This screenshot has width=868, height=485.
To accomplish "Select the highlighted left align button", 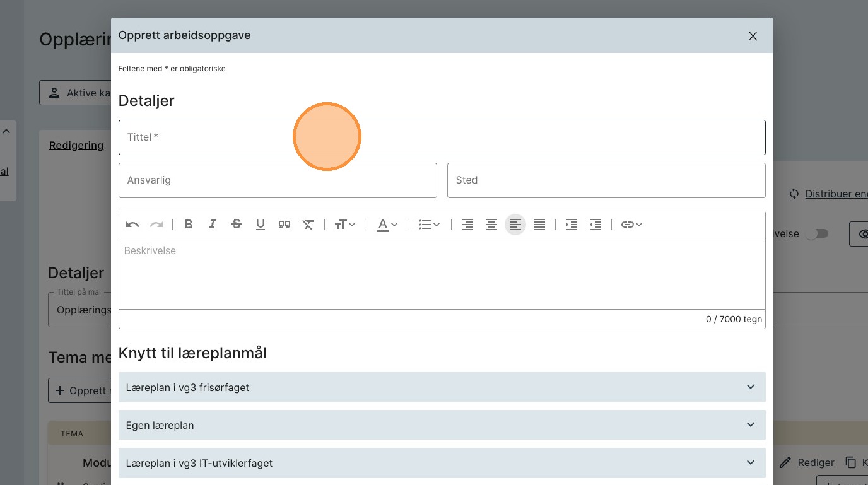I will [x=515, y=225].
